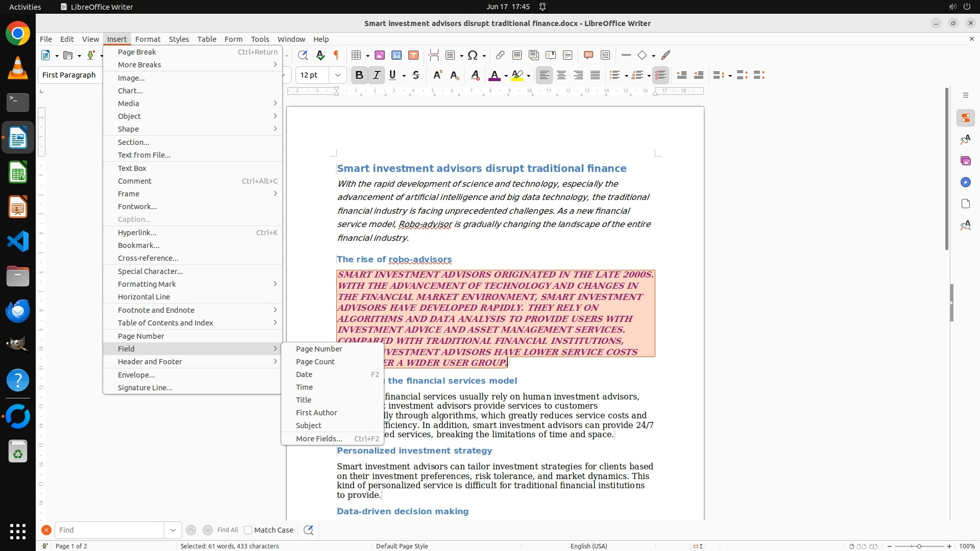Image resolution: width=980 pixels, height=551 pixels.
Task: Toggle formatting marks pilcrow icon
Action: coord(336,55)
